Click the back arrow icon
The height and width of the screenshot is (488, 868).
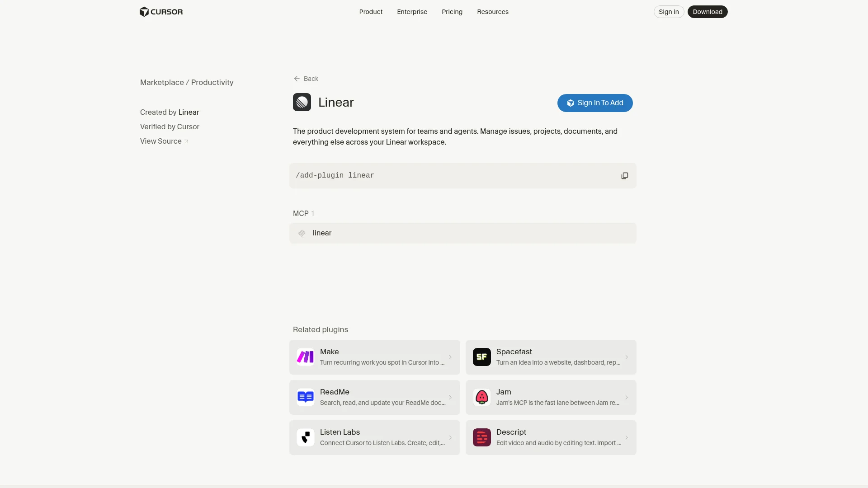tap(297, 79)
